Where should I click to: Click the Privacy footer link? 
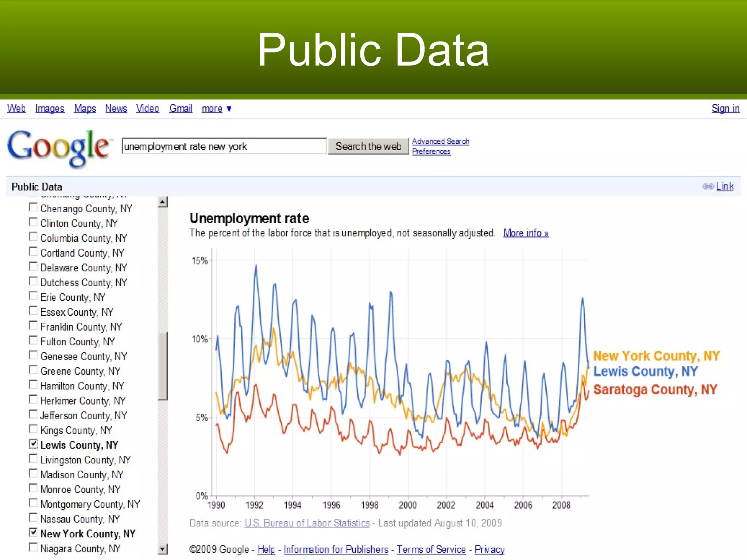pyautogui.click(x=489, y=549)
